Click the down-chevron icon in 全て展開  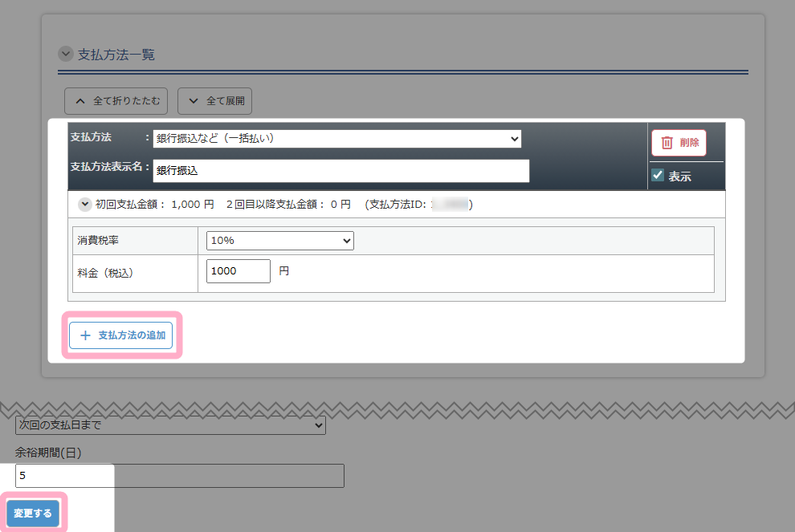click(x=193, y=101)
